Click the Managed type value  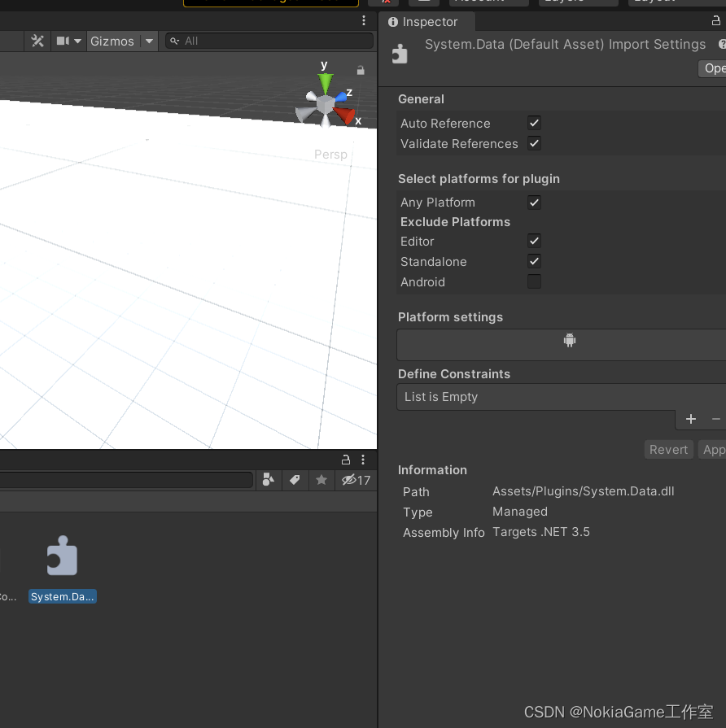click(x=520, y=512)
